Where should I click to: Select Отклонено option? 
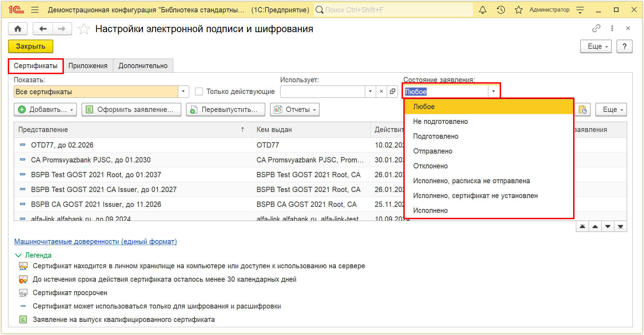(x=489, y=166)
